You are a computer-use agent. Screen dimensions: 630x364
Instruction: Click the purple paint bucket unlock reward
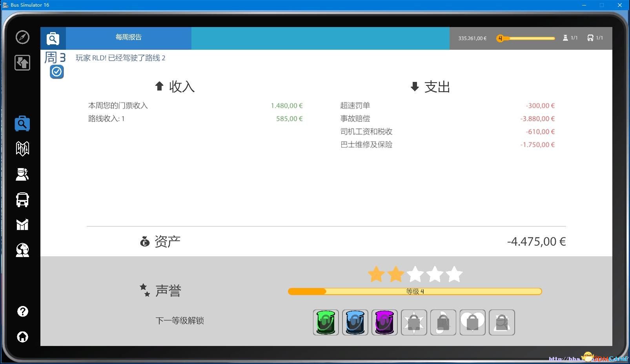point(384,322)
